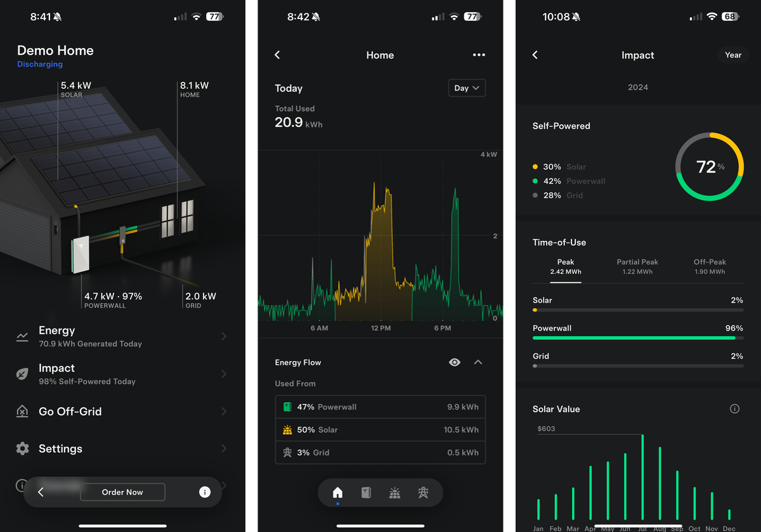
Task: Switch to the Partial Peak tab
Action: (x=637, y=267)
